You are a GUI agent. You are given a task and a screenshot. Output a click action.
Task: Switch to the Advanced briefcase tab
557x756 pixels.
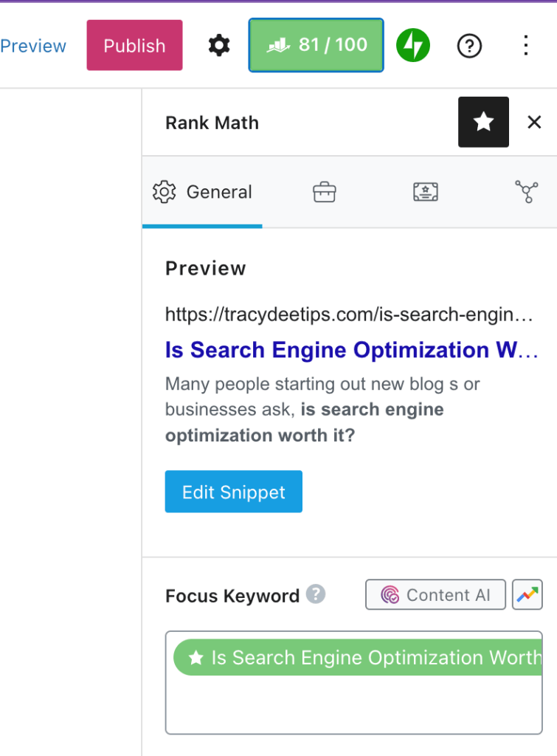324,191
